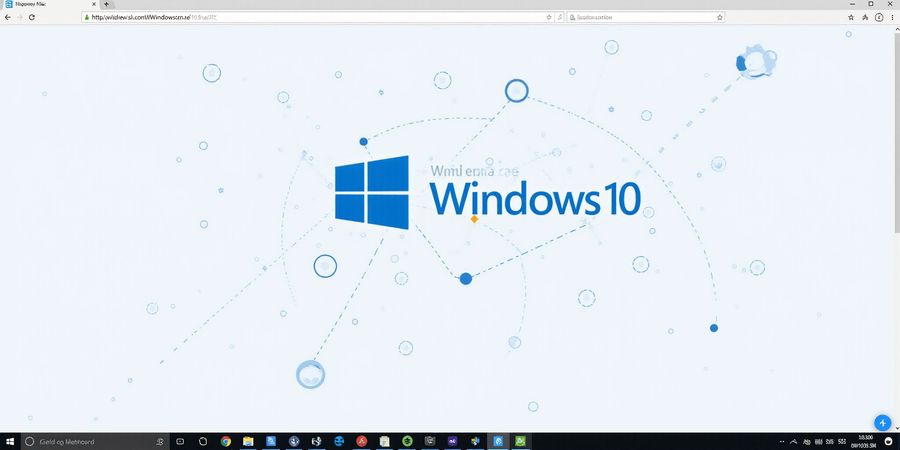
Task: Click the extensions icon in browser toolbar
Action: [x=865, y=17]
